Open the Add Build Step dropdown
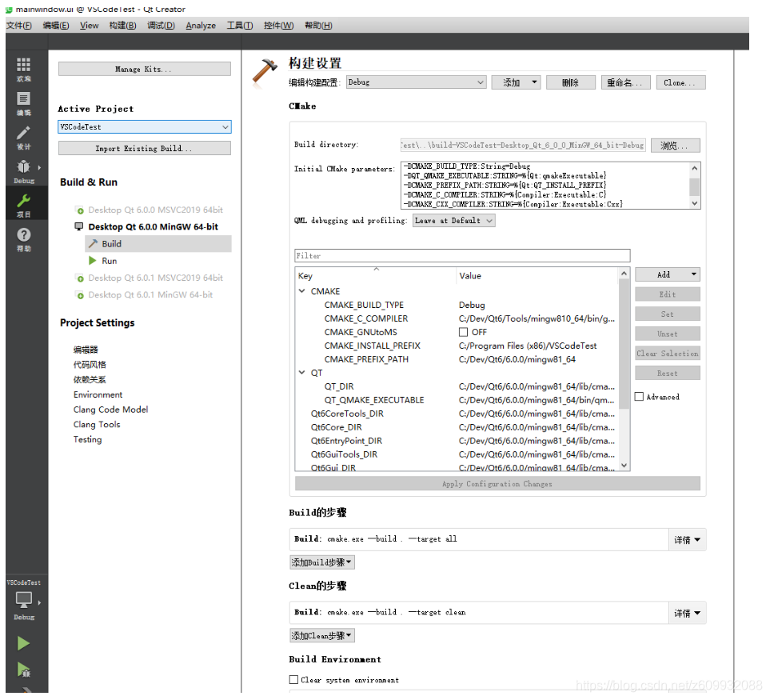Screen dimensions: 770x700 coord(322,562)
